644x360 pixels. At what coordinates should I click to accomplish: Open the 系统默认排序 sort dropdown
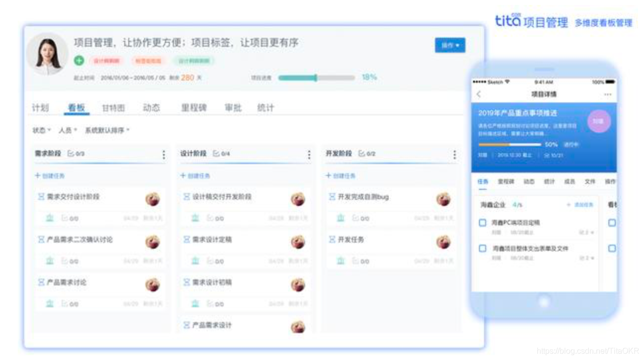pos(107,130)
